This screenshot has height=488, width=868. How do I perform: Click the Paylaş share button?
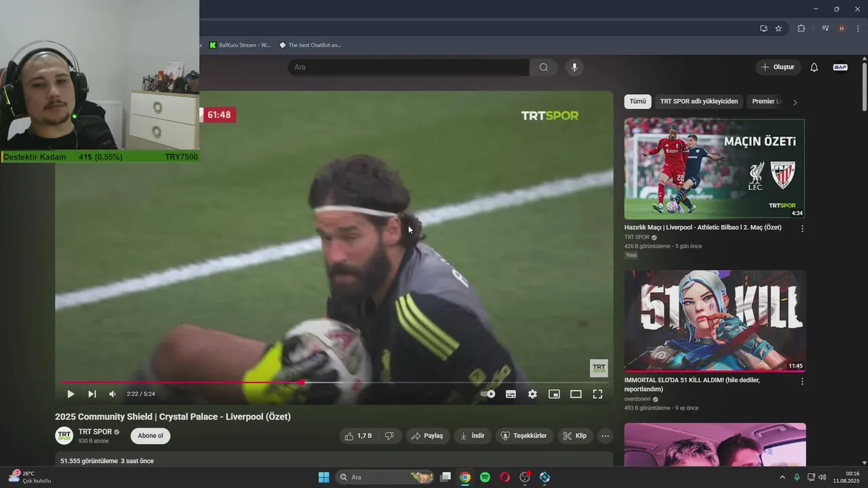427,436
